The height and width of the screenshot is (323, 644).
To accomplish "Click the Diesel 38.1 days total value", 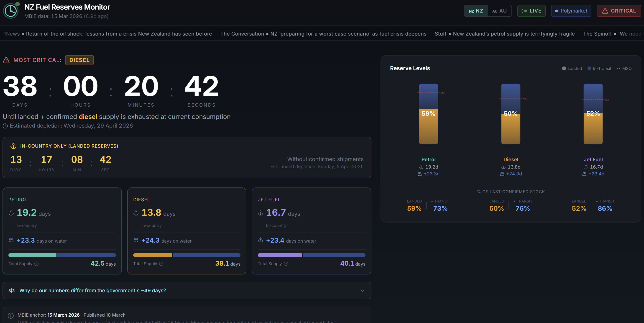I will point(228,264).
